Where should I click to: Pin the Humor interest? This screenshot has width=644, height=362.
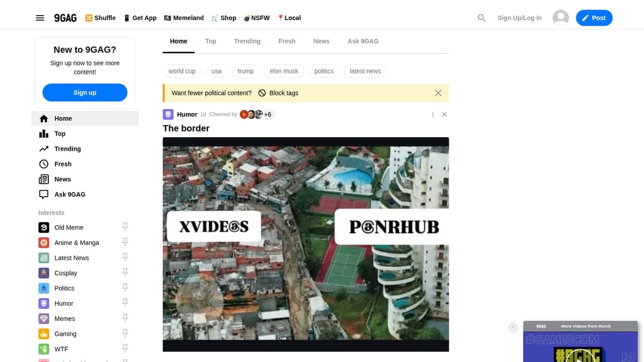(125, 304)
